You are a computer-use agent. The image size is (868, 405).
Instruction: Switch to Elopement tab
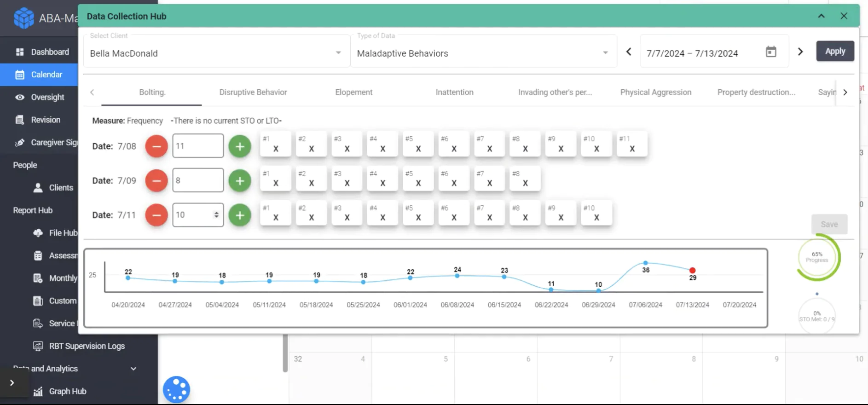[x=353, y=92]
